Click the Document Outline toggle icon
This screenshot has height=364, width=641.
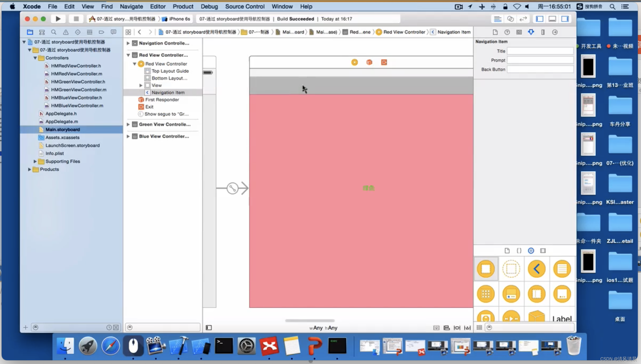click(x=209, y=327)
